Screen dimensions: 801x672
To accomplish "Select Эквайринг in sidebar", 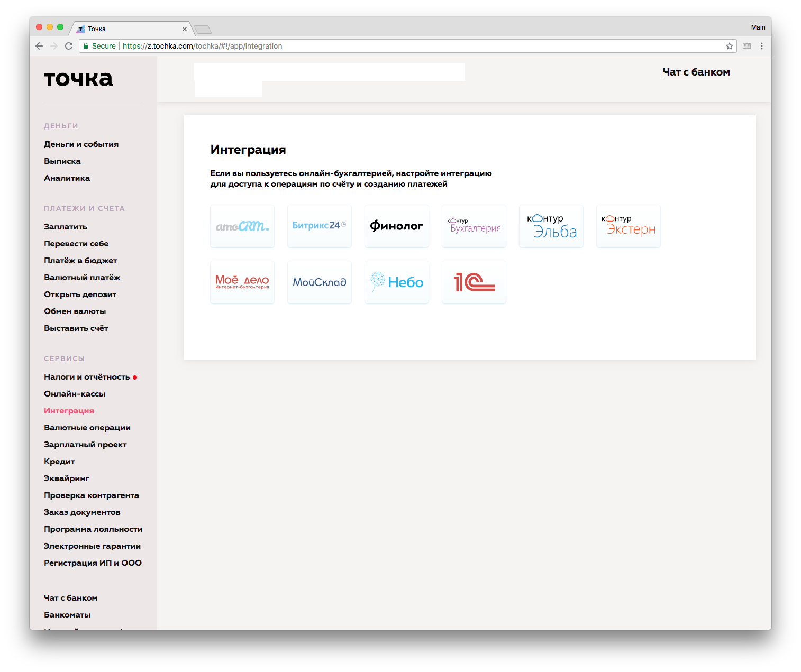I will 67,478.
